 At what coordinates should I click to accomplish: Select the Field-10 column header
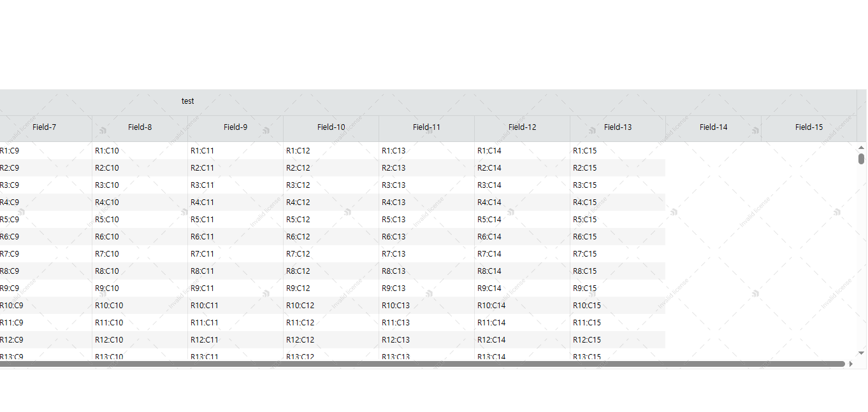tap(331, 127)
